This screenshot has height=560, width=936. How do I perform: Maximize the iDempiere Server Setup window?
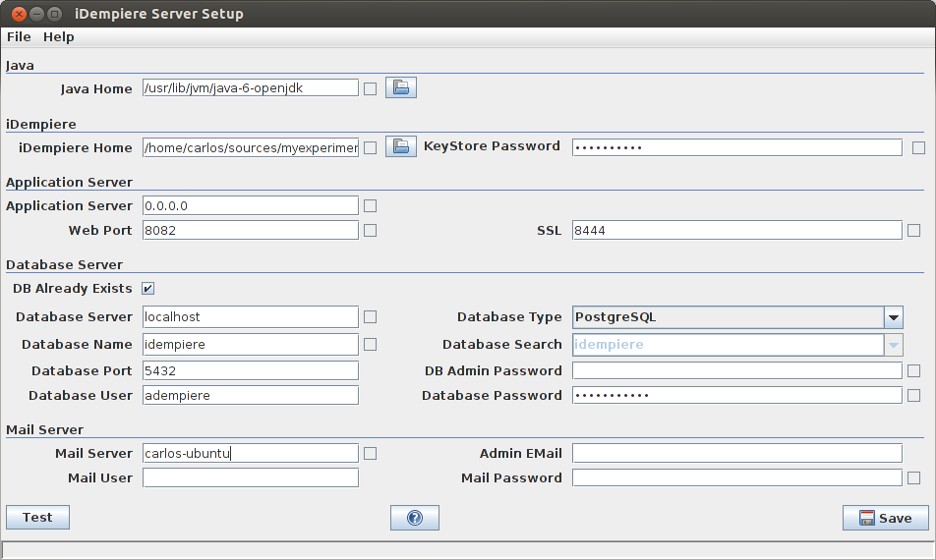pyautogui.click(x=54, y=14)
